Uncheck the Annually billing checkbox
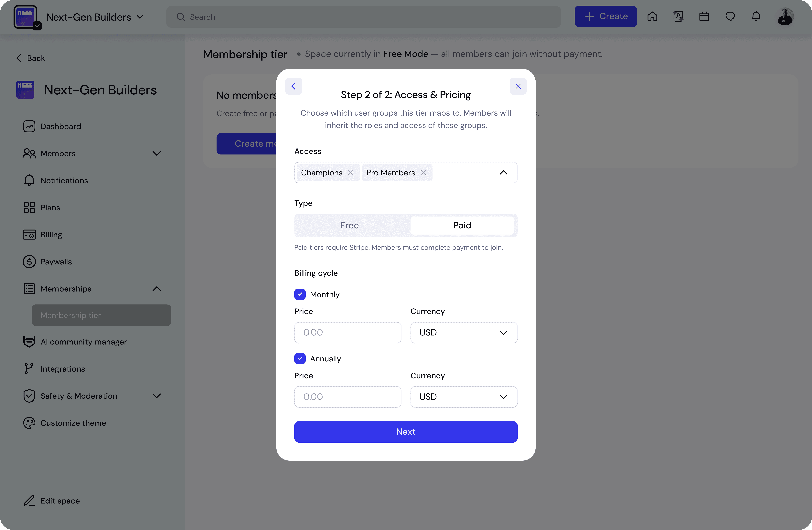812x530 pixels. point(300,358)
